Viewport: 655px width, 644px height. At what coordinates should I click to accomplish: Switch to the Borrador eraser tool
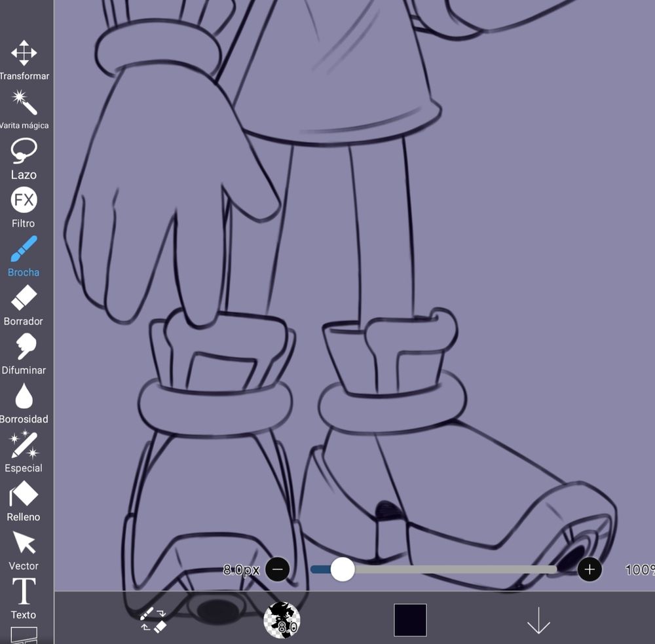pyautogui.click(x=24, y=305)
